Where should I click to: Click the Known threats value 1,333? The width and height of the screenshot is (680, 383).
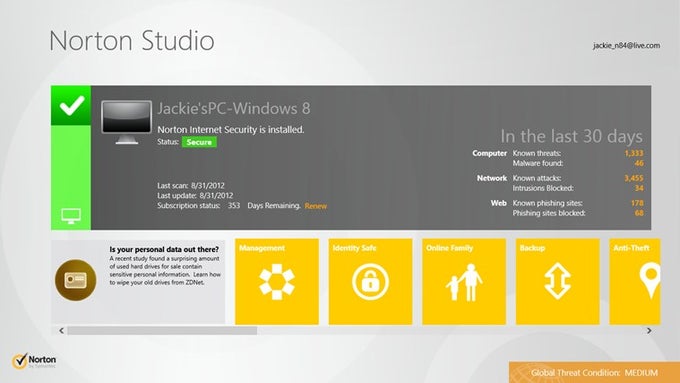point(634,153)
